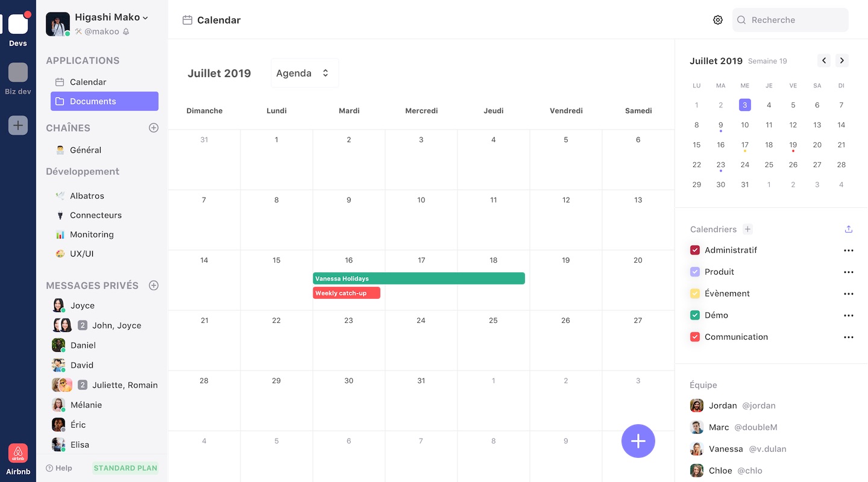Toggle the Communication calendar visibility
The width and height of the screenshot is (868, 482).
click(695, 337)
